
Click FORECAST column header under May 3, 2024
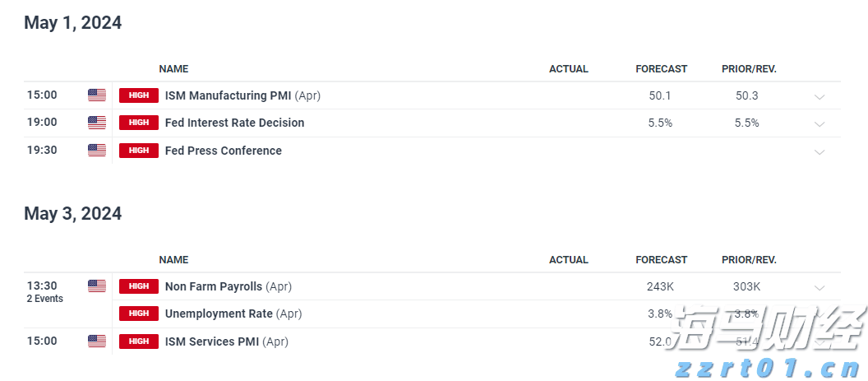[x=661, y=259]
